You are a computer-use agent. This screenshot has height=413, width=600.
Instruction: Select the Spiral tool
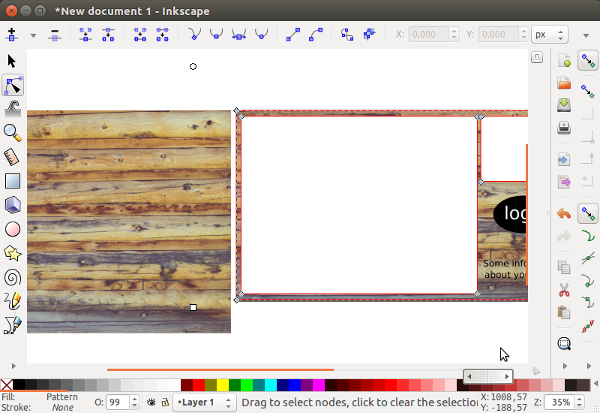tap(13, 277)
